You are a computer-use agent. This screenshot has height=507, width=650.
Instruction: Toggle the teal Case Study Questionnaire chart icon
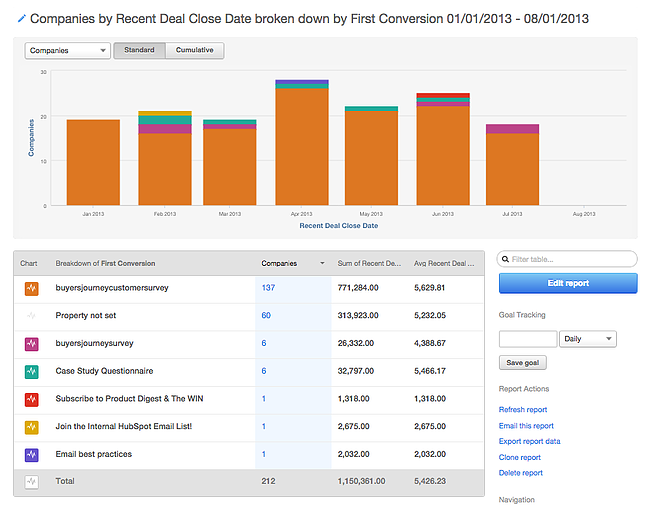[x=30, y=371]
